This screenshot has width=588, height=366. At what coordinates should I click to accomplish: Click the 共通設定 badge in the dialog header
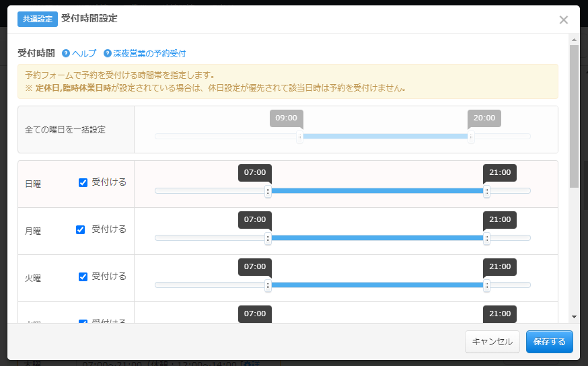(x=38, y=19)
